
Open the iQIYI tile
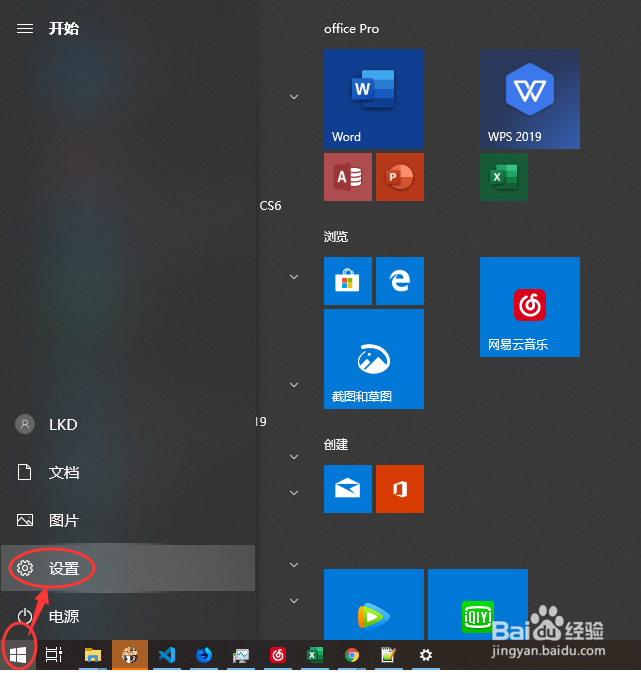478,604
